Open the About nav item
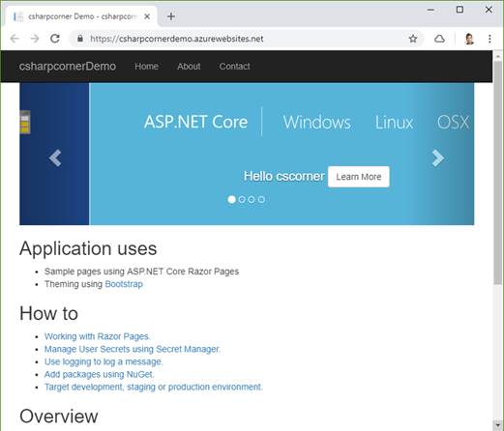504x431 pixels. (189, 67)
